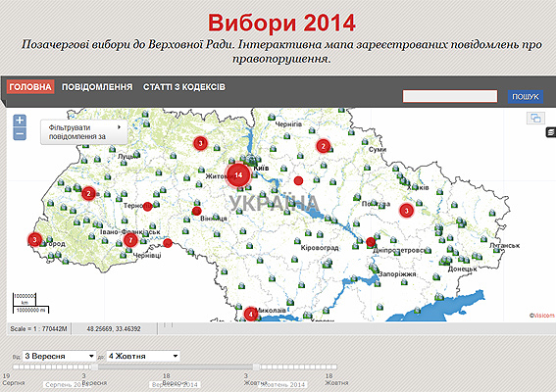Go to the Головна tab
Screen dimensions: 556x392
point(30,87)
